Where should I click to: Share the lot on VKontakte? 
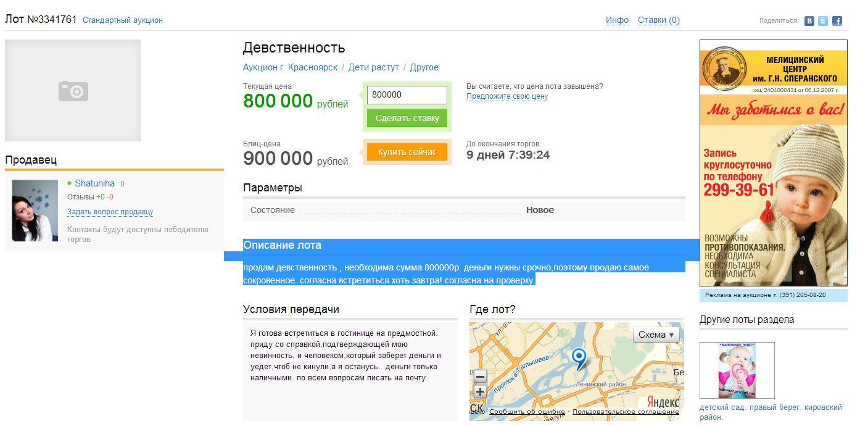[809, 21]
